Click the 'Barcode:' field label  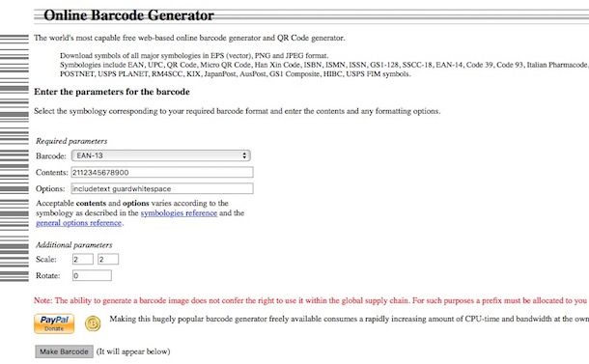[51, 155]
